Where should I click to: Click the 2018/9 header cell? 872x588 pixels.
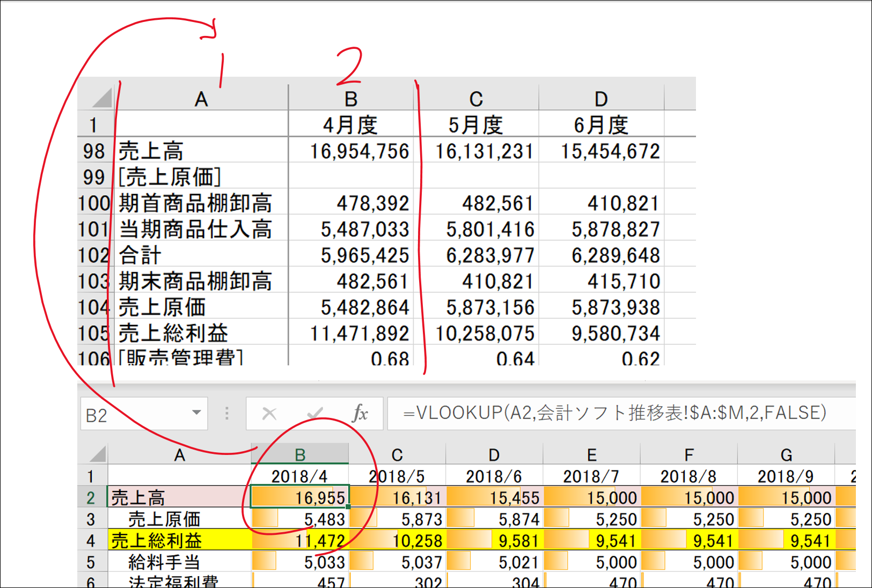[x=786, y=476]
